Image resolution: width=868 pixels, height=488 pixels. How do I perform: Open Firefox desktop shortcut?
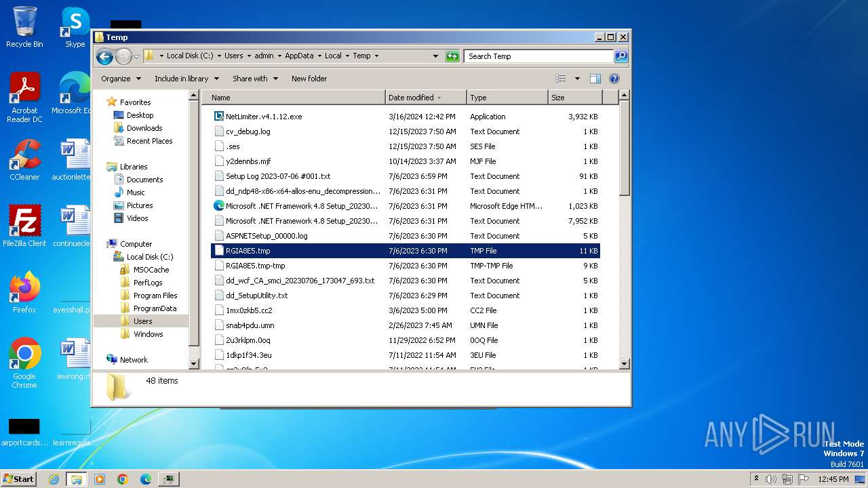click(24, 293)
